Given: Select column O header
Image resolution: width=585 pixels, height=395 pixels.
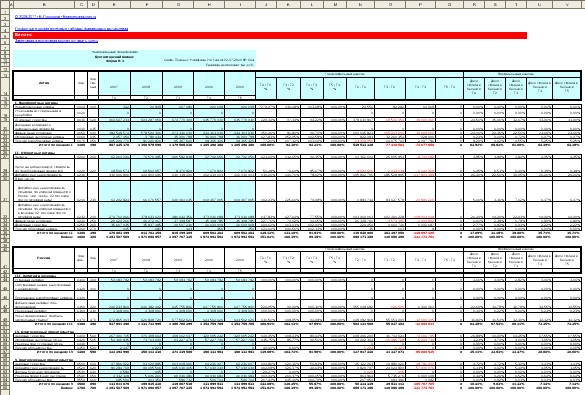Looking at the screenshot, I should pos(390,4).
